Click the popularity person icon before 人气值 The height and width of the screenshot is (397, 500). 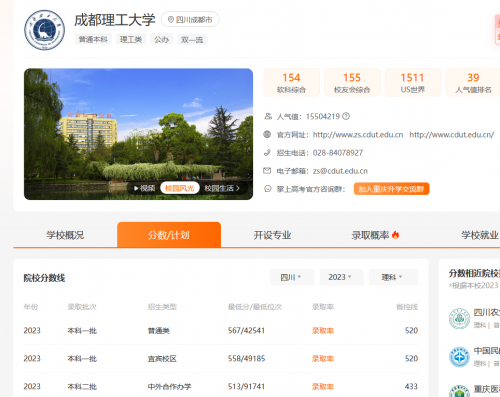tap(268, 116)
